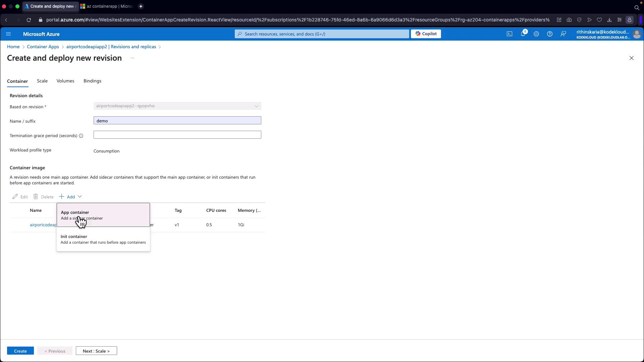Click the Termination grace period input field
This screenshot has height=362, width=644.
177,135
